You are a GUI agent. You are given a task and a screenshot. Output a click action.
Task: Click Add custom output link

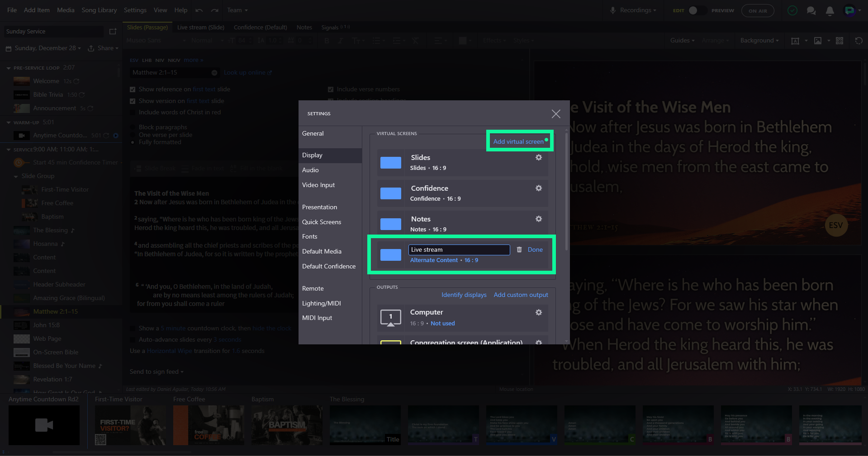click(521, 295)
